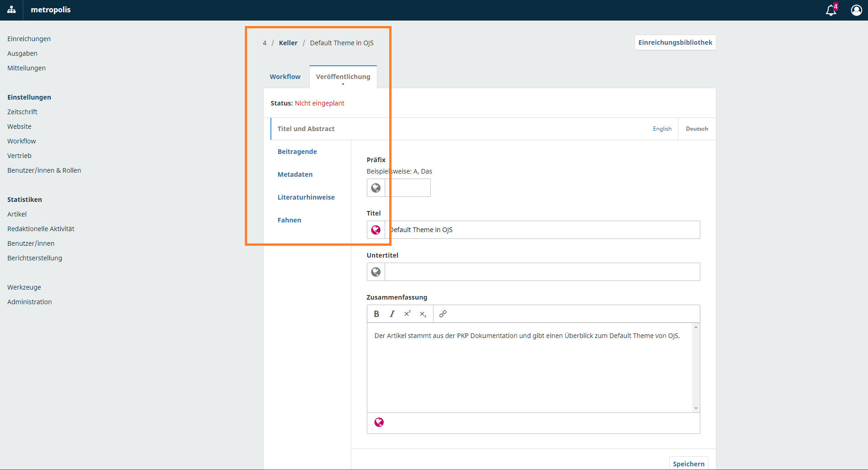868x470 pixels.
Task: Click the abstract editor's scroll down arrow
Action: [x=696, y=408]
